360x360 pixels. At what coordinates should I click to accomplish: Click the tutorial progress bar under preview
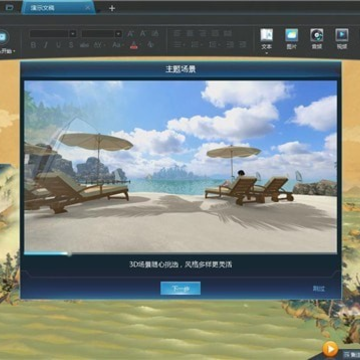coord(180,254)
